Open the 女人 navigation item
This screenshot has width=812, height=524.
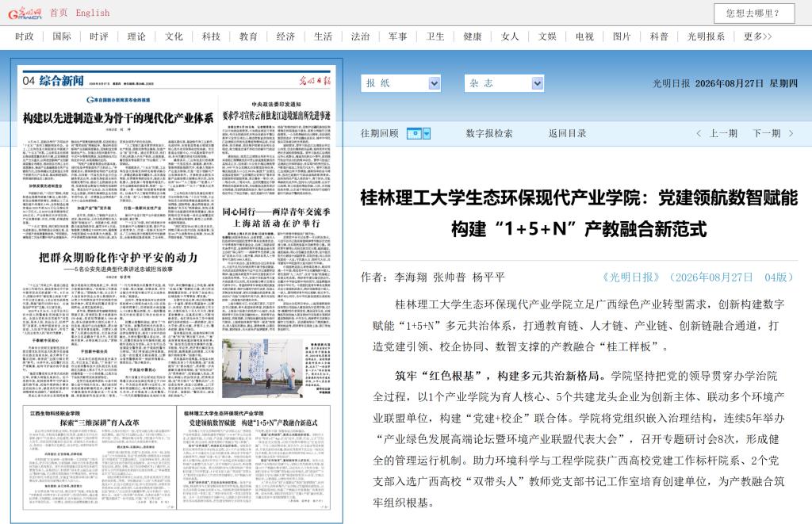510,36
